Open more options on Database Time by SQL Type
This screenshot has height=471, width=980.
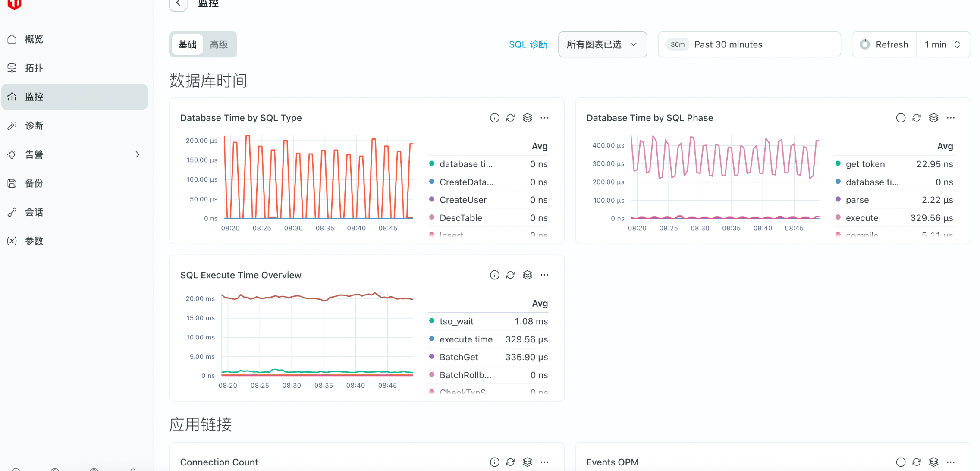coord(544,118)
